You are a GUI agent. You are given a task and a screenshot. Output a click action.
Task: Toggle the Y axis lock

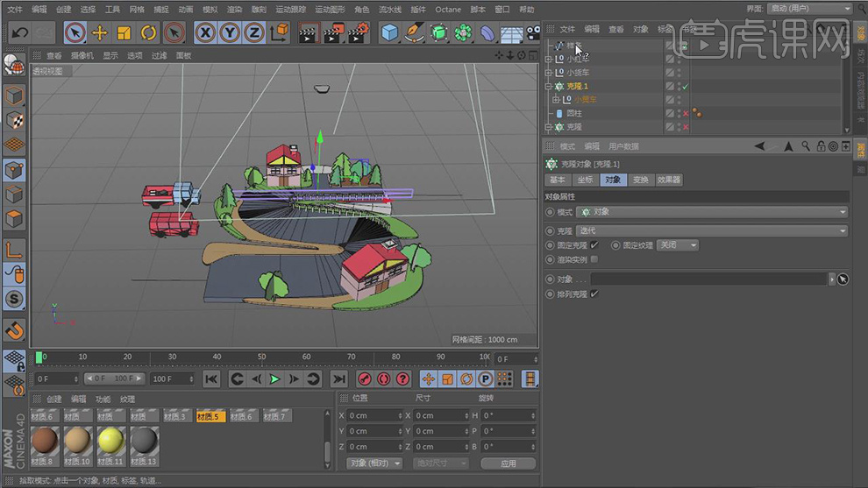pyautogui.click(x=230, y=32)
